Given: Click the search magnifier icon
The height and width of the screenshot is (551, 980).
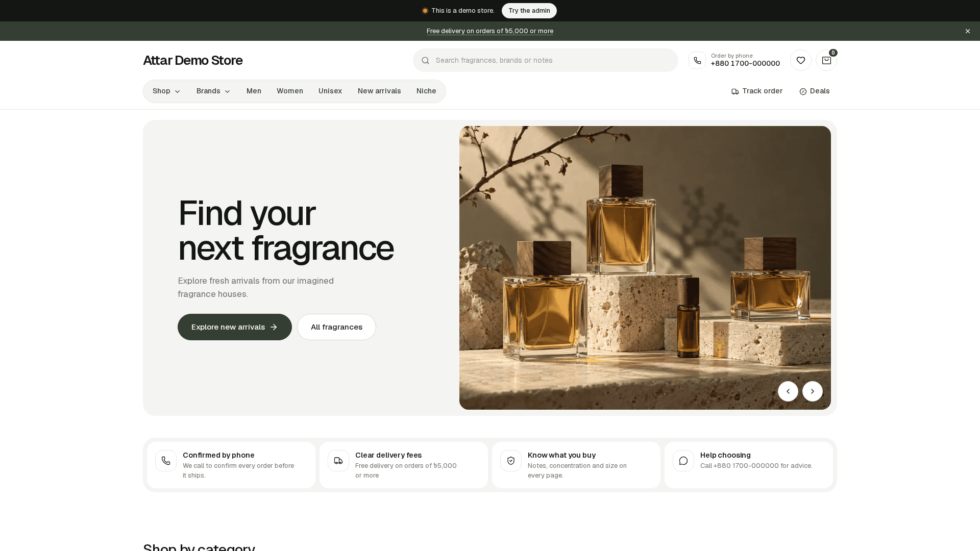Looking at the screenshot, I should tap(425, 60).
